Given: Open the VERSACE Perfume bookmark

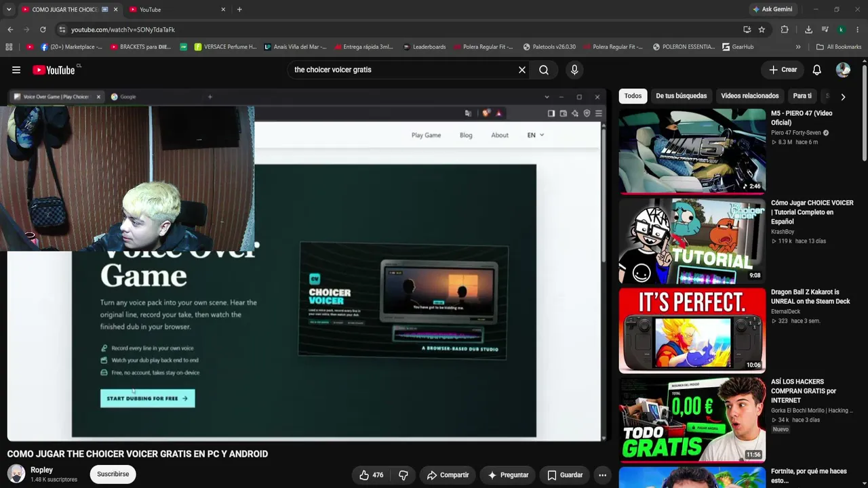Looking at the screenshot, I should (225, 47).
